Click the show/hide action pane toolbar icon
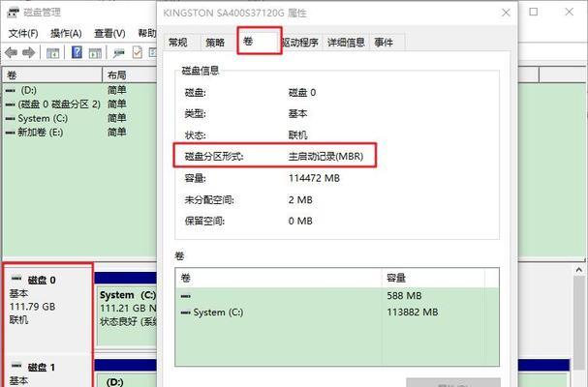Screen dimensions: 588x387 pyautogui.click(x=95, y=53)
